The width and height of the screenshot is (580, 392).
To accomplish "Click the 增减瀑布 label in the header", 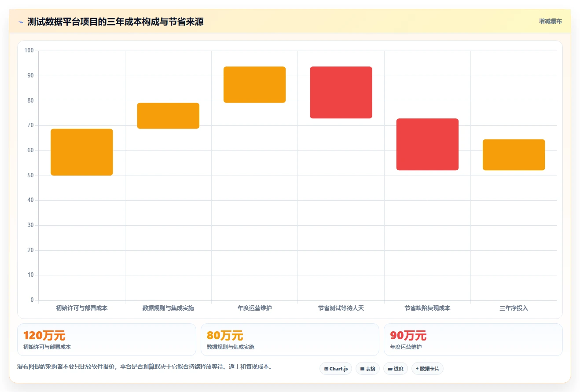I will click(x=550, y=21).
